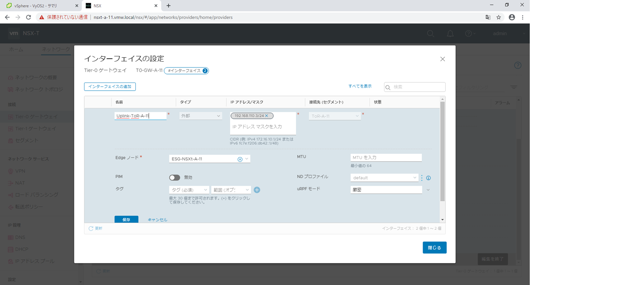This screenshot has height=285, width=644.
Task: Click the IP アドレス プール sidebar icon
Action: point(11,261)
